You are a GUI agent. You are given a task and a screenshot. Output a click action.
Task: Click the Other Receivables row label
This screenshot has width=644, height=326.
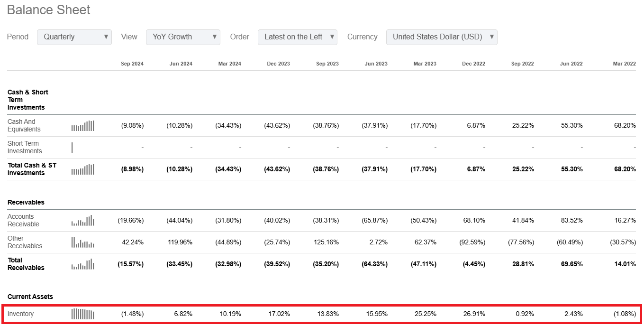(x=25, y=242)
